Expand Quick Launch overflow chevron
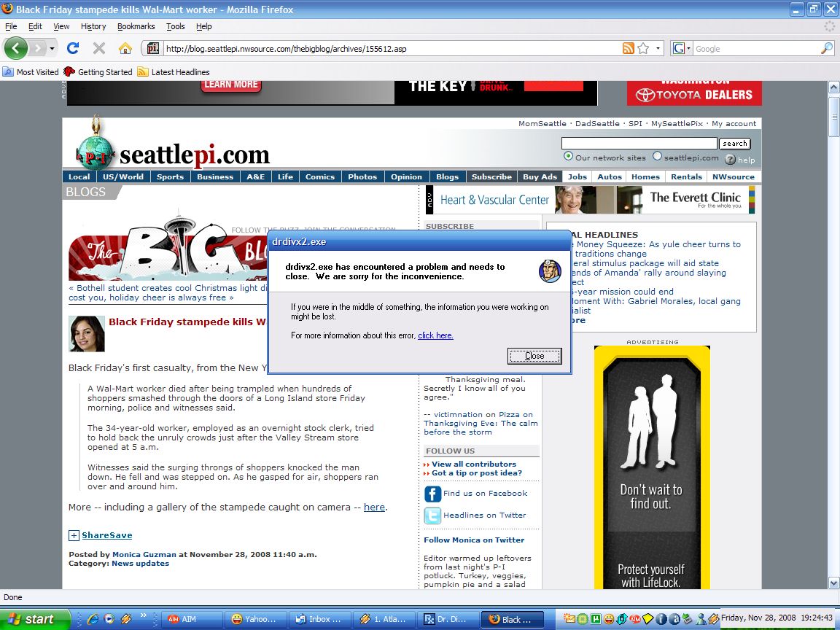 (x=144, y=615)
